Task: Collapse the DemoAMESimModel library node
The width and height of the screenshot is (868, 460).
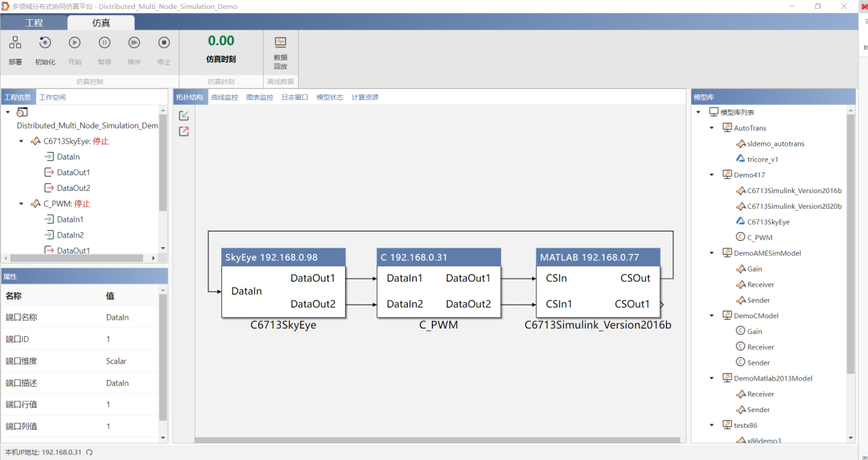Action: pos(712,253)
